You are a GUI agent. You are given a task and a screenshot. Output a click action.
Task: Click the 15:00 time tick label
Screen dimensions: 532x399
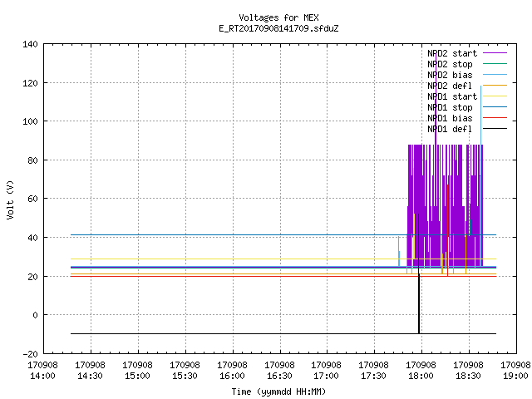click(137, 377)
